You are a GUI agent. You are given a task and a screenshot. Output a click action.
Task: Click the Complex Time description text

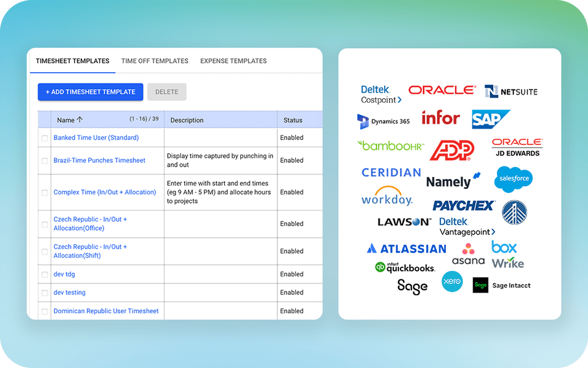point(219,192)
